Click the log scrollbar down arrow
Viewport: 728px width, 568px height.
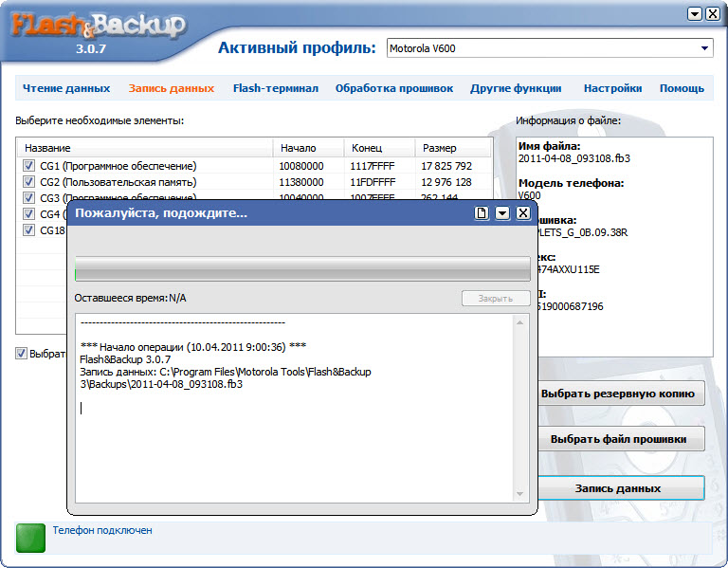coord(520,494)
